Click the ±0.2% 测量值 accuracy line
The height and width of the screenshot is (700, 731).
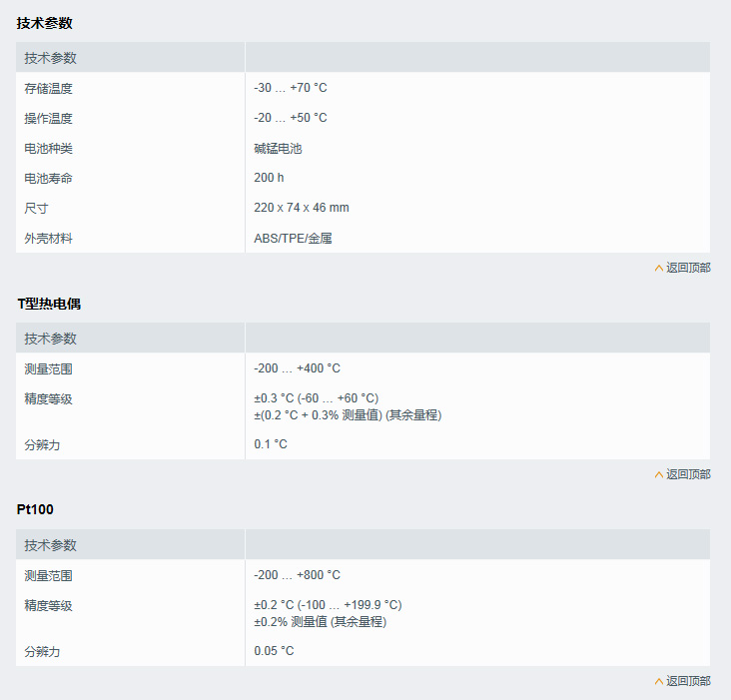(320, 621)
